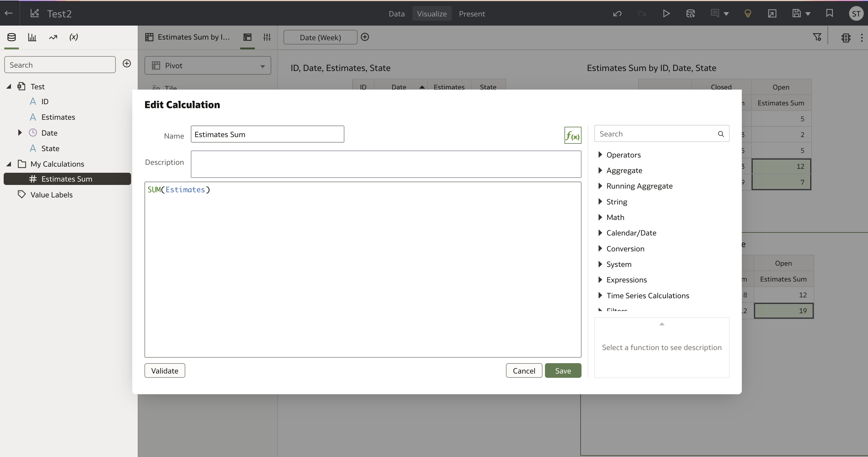Open the save options dropdown arrow
The width and height of the screenshot is (868, 457).
808,14
